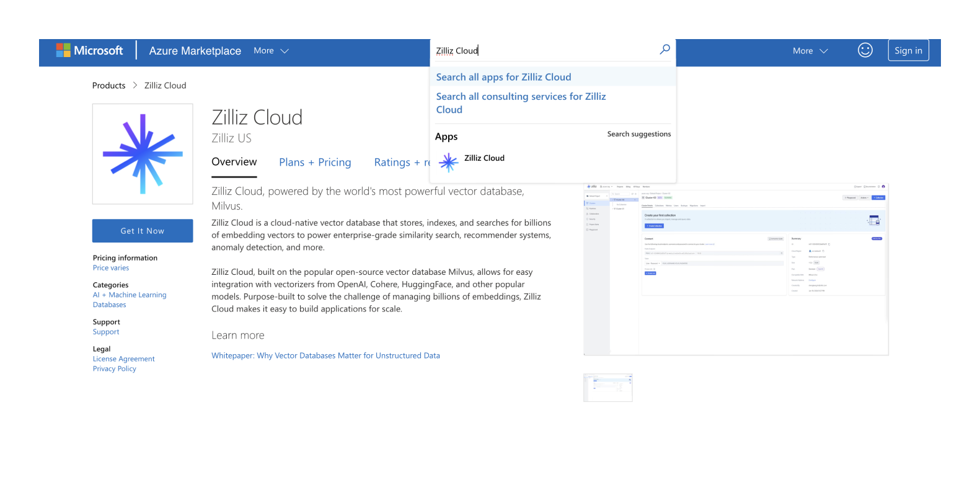Viewport: 980px width, 482px height.
Task: Expand the left More dropdown menu
Action: [271, 51]
